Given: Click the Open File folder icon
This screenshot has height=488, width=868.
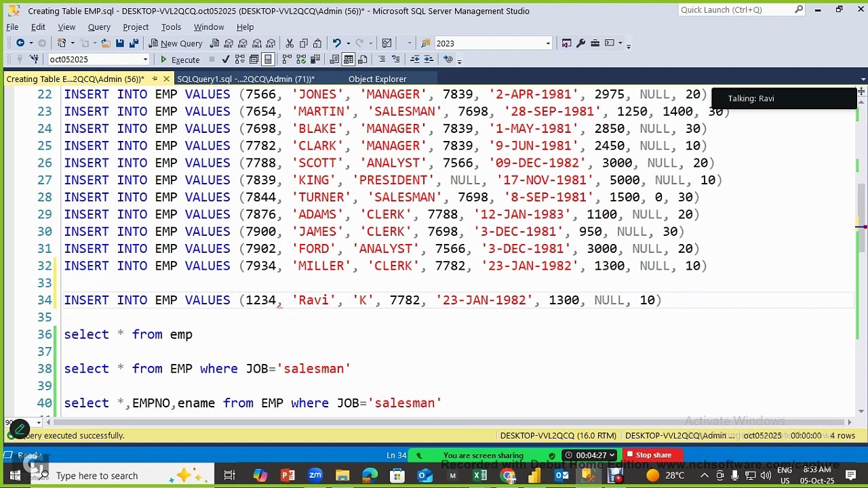Looking at the screenshot, I should tap(106, 43).
